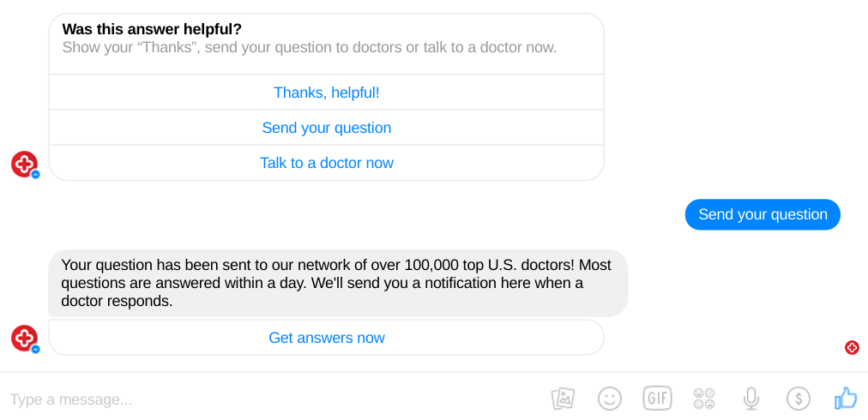868x420 pixels.
Task: Click the small read-receipt avatar at right
Action: (x=852, y=347)
